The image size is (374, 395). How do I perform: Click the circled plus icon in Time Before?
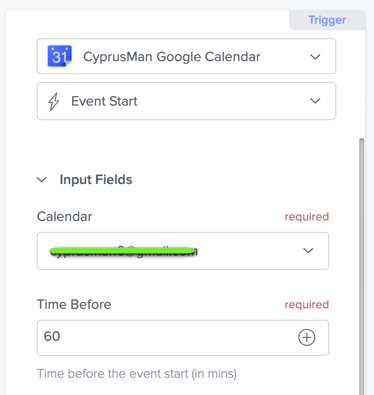click(x=307, y=337)
